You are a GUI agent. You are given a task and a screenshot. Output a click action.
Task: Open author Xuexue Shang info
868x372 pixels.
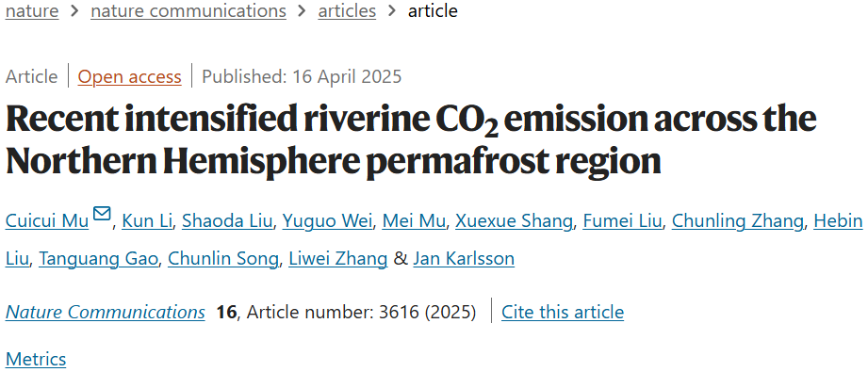tap(514, 221)
